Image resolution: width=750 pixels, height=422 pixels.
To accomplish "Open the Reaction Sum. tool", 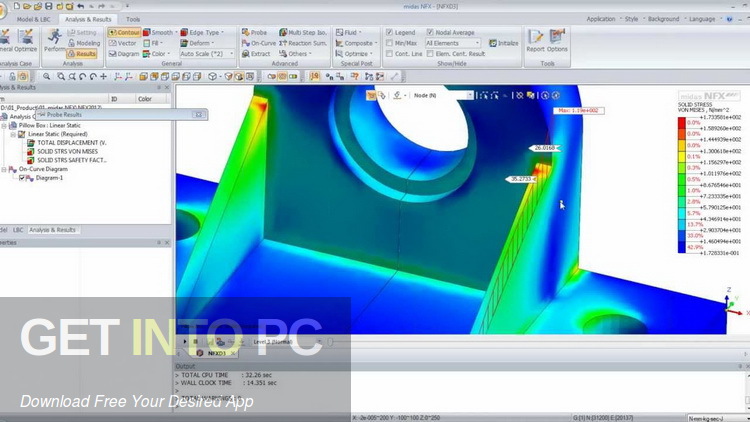I will click(x=303, y=43).
